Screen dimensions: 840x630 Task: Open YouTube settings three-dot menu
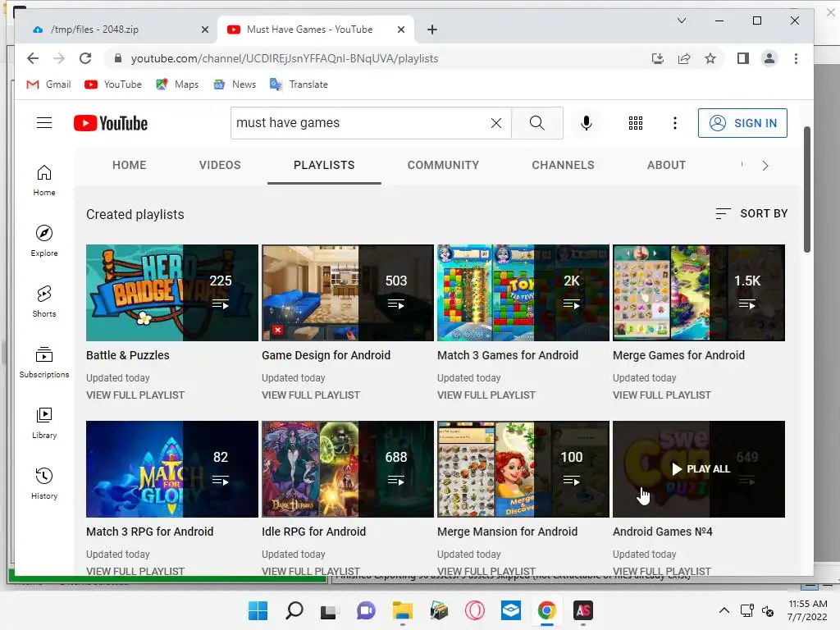pyautogui.click(x=675, y=123)
